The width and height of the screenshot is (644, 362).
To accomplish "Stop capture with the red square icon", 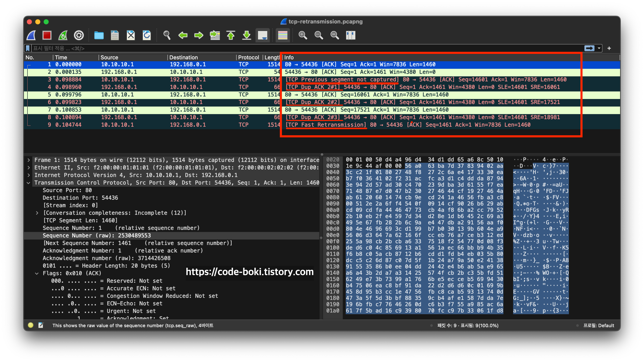I will tap(47, 35).
